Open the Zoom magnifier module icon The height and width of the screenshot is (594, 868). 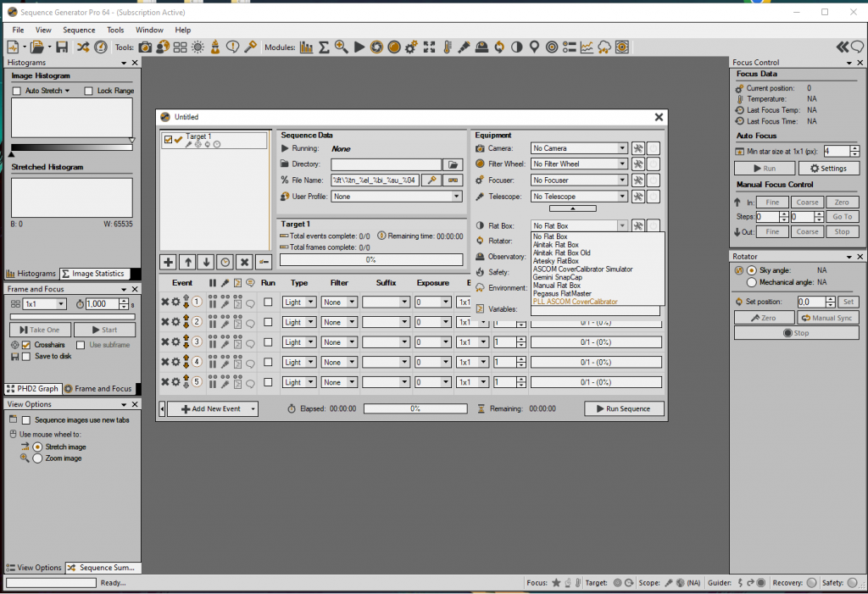(342, 47)
